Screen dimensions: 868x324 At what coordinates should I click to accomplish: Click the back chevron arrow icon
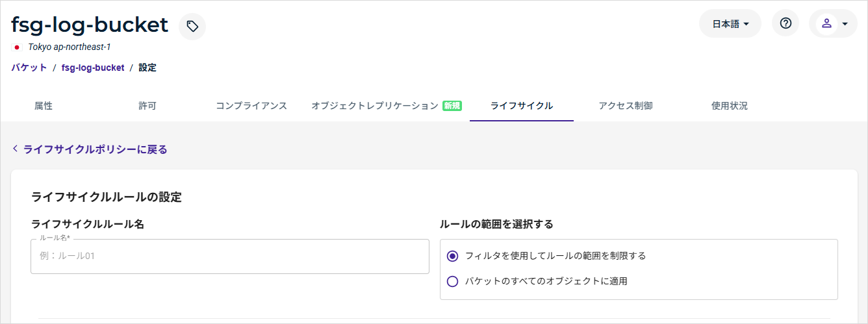pos(15,149)
